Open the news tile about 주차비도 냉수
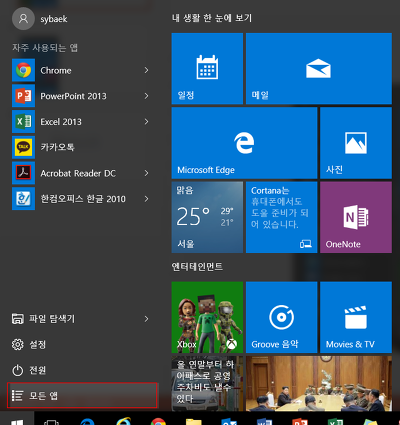Viewport: 400px width, 425px height. click(x=207, y=383)
